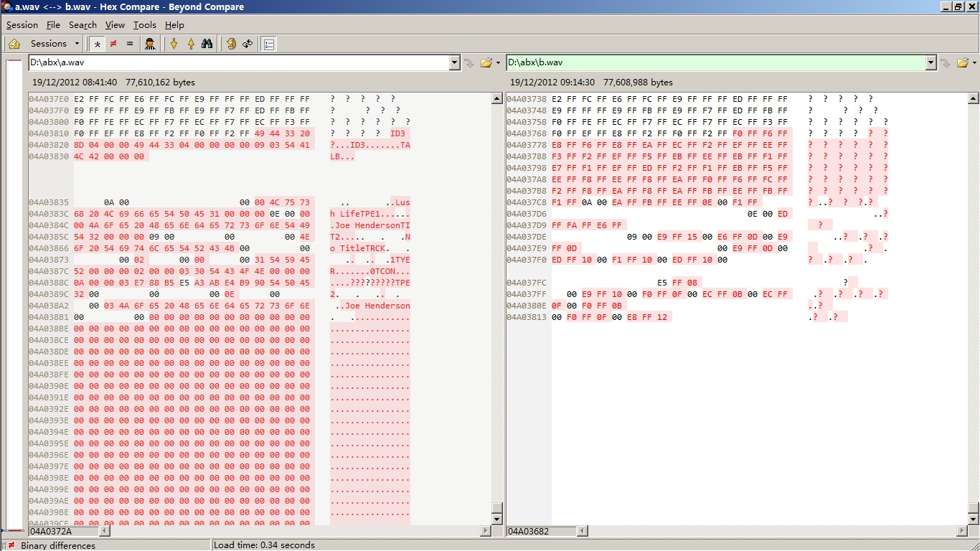
Task: Jump to previous difference up arrow
Action: (191, 44)
